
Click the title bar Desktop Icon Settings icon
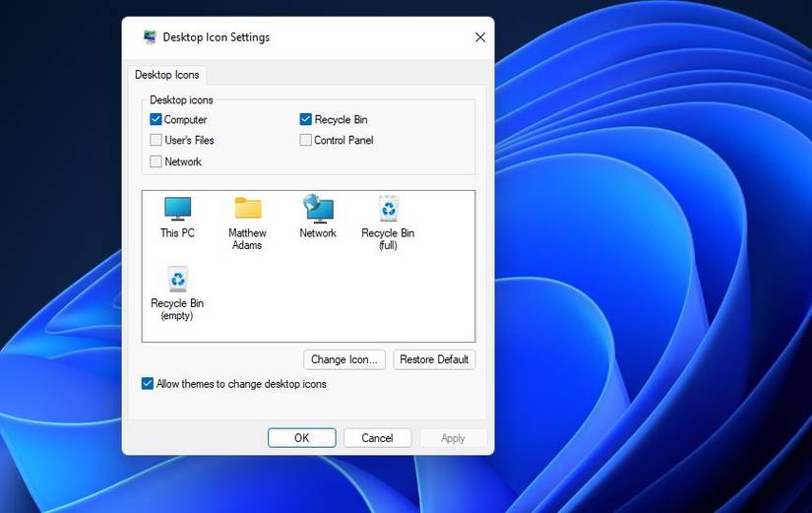(150, 37)
